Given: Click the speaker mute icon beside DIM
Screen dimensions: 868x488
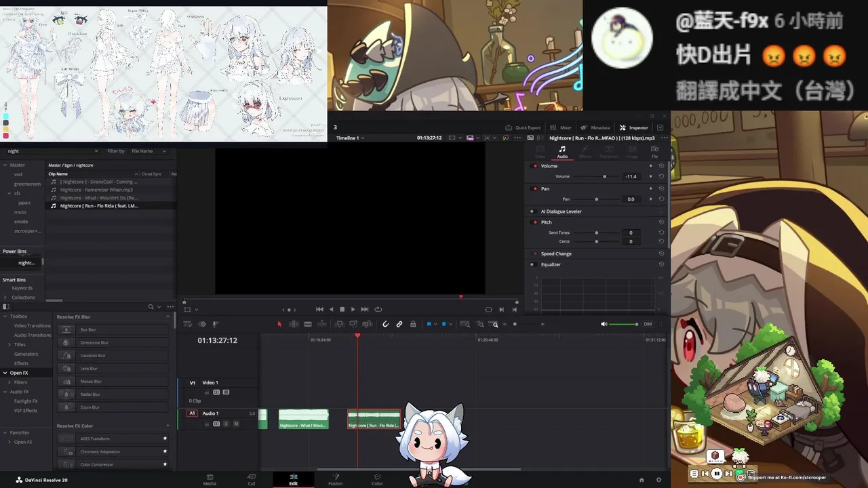Looking at the screenshot, I should (604, 324).
